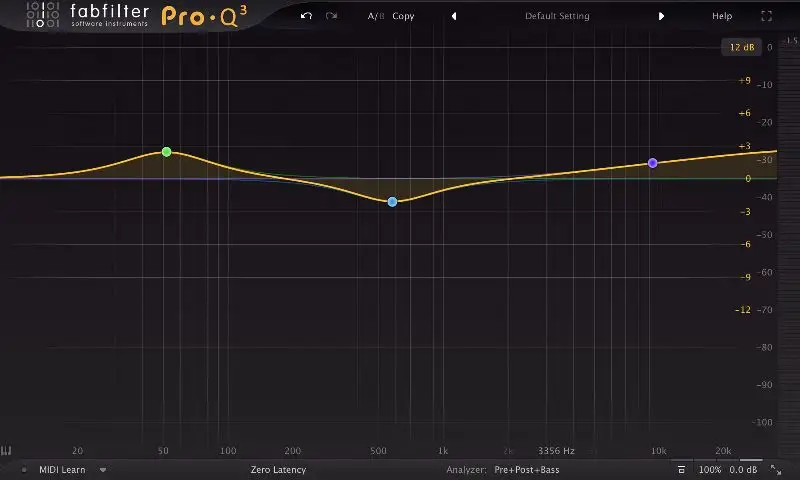Enter full screen mode via top-right icon
The height and width of the screenshot is (480, 800).
767,16
